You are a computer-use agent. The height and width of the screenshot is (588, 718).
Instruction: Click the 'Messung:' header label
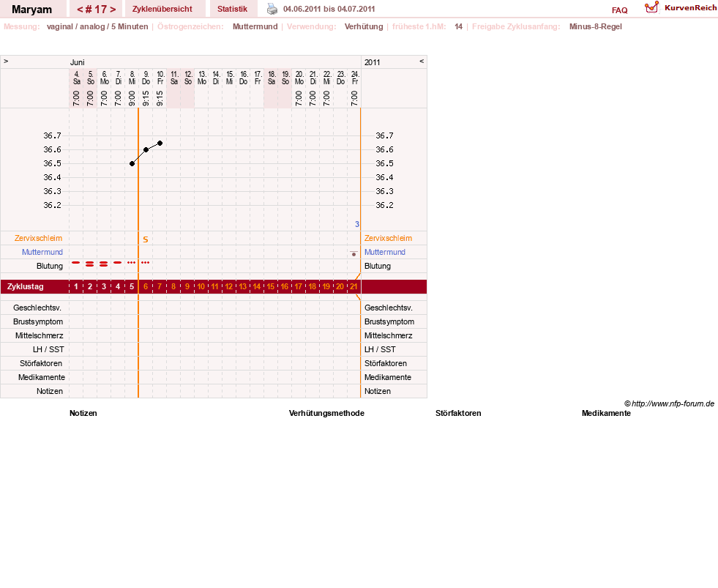pos(21,26)
